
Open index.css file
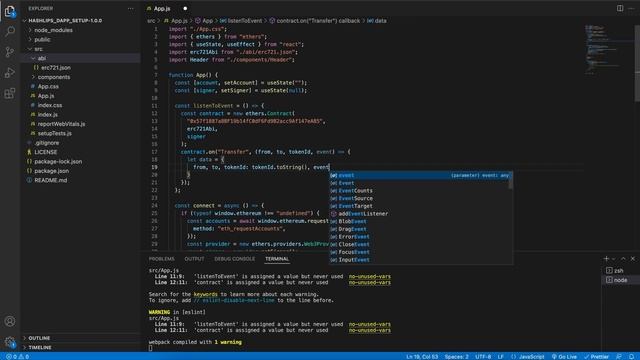(x=50, y=105)
